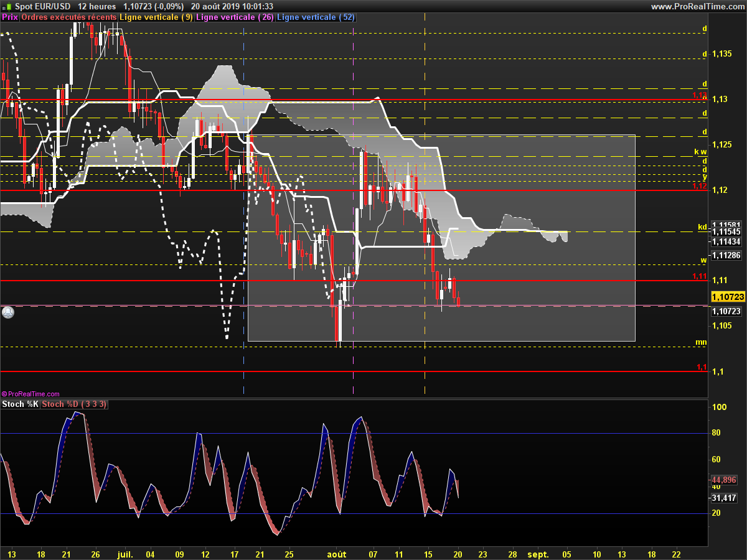Screen dimensions: 747x560
Task: Click the 31,417 stochastic value tag
Action: pyautogui.click(x=725, y=497)
